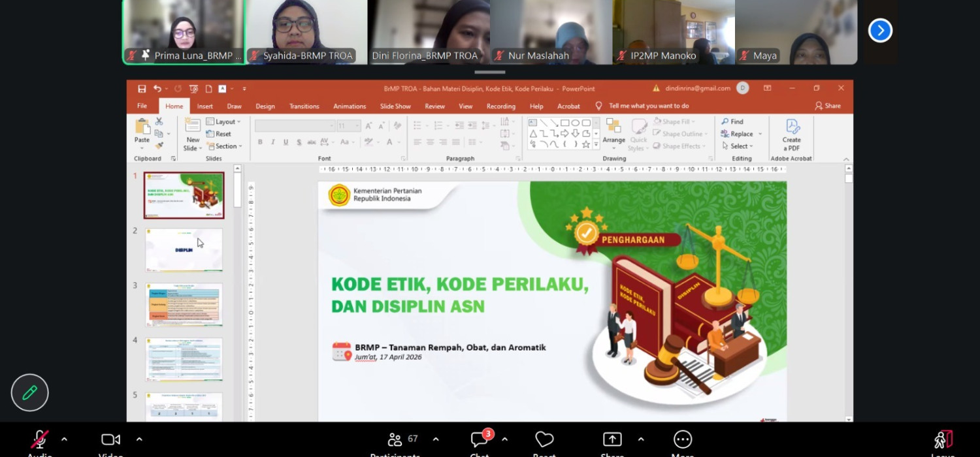The height and width of the screenshot is (457, 980).
Task: Click the Undo arrow icon
Action: pyautogui.click(x=157, y=89)
